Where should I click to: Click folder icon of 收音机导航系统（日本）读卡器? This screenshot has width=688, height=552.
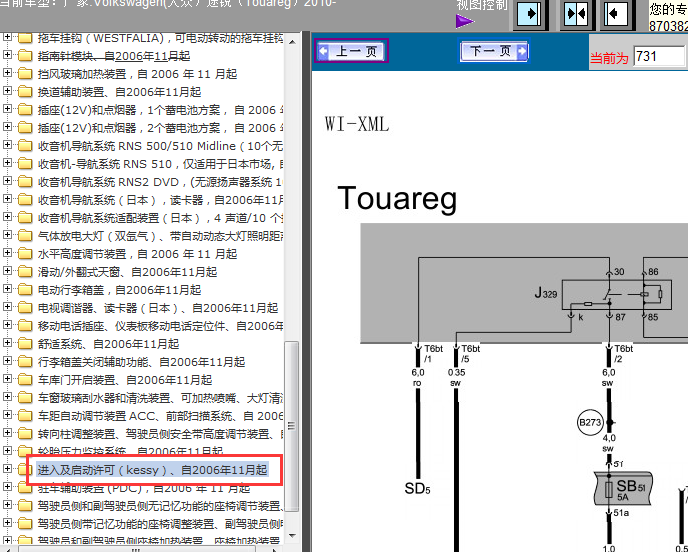click(x=25, y=200)
